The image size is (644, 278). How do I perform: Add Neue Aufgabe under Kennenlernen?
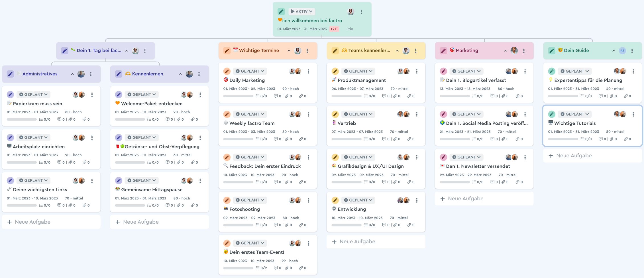(160, 222)
